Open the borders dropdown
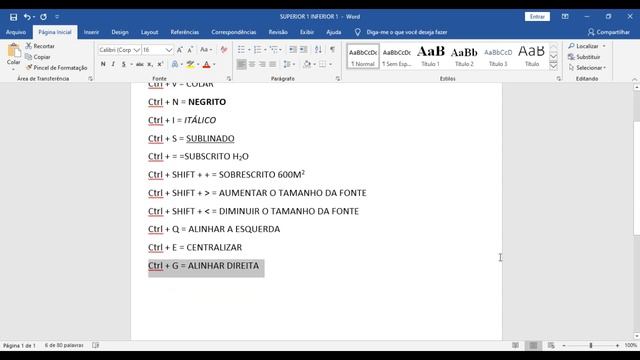Image resolution: width=640 pixels, height=360 pixels. [330, 64]
